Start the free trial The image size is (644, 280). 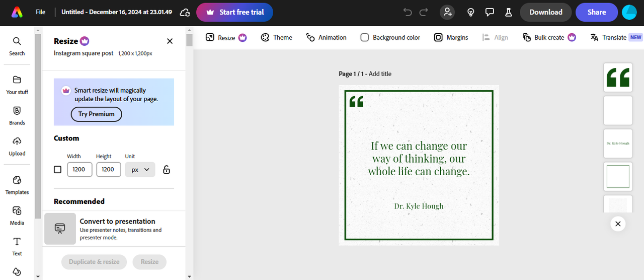pos(234,12)
